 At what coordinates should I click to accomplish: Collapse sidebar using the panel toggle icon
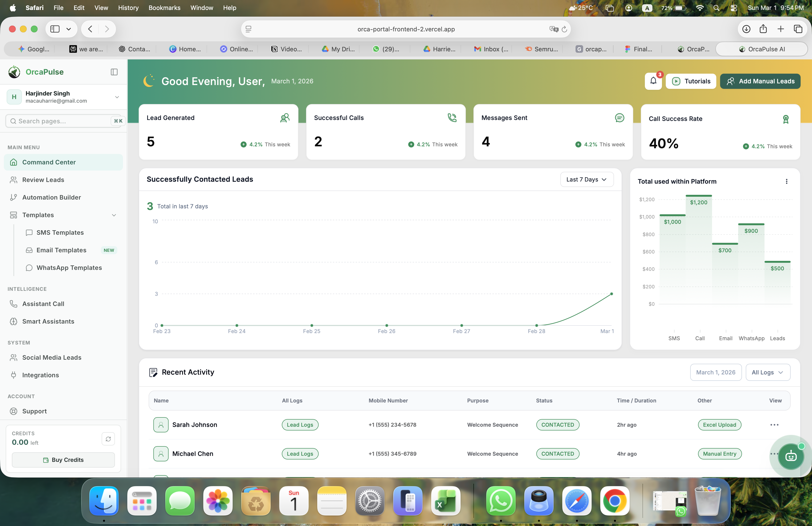coord(114,72)
